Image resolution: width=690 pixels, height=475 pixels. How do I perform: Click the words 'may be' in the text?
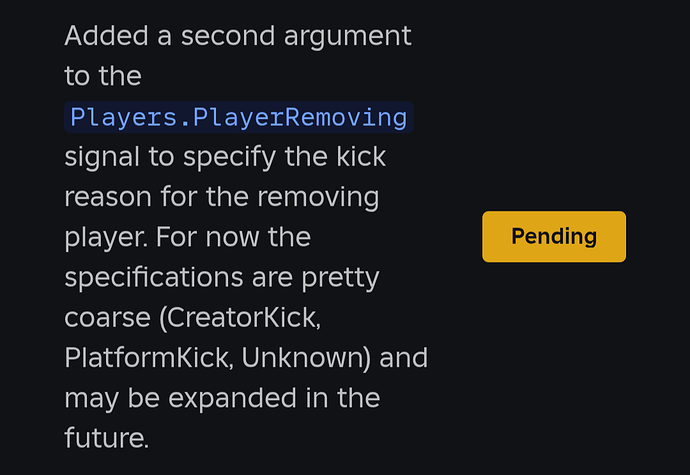pyautogui.click(x=109, y=397)
